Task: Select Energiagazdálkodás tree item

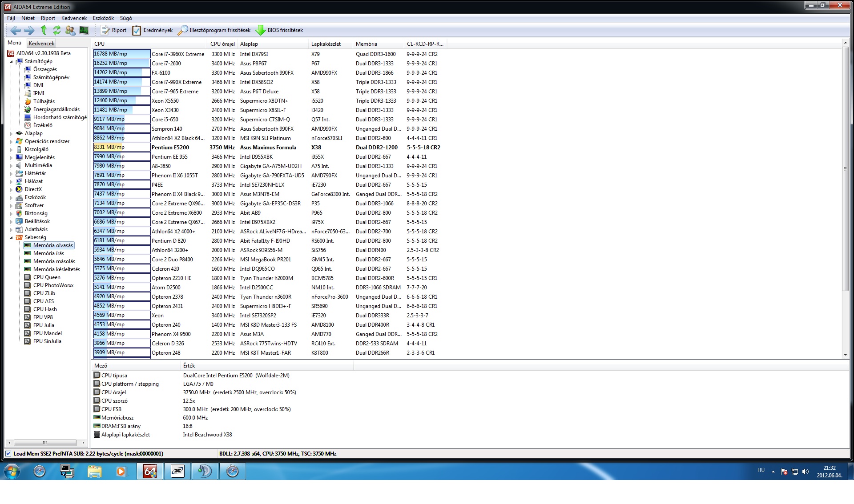Action: (56, 109)
